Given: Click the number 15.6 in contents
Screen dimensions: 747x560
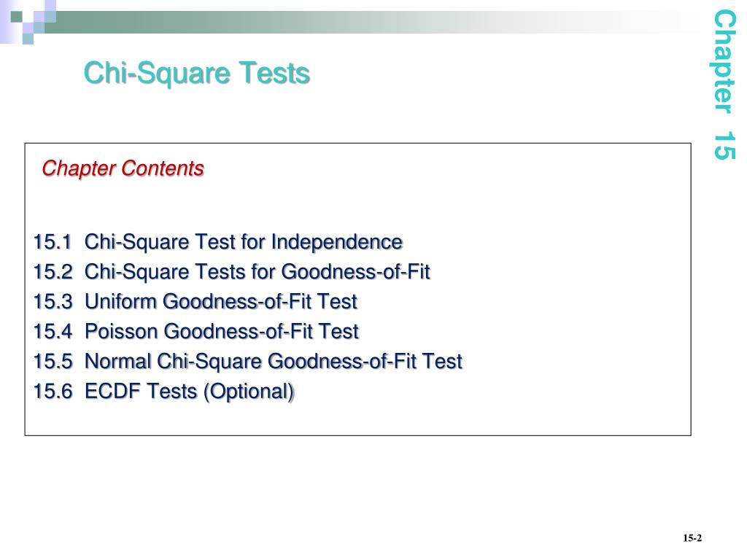Looking at the screenshot, I should (x=53, y=392).
